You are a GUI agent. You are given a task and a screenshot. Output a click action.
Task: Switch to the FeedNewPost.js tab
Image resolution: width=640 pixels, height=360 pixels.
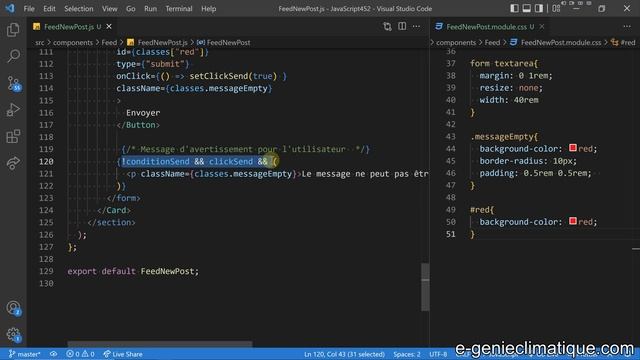pyautogui.click(x=69, y=27)
